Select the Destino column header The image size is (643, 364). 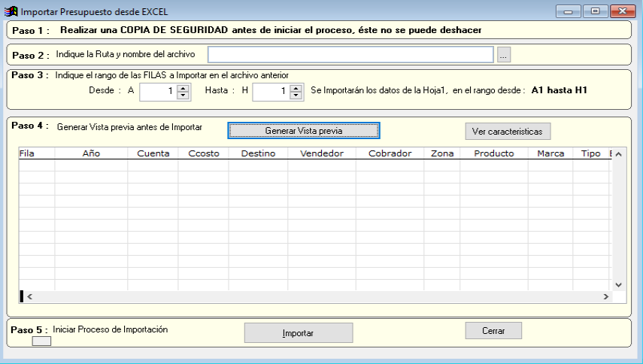click(259, 153)
